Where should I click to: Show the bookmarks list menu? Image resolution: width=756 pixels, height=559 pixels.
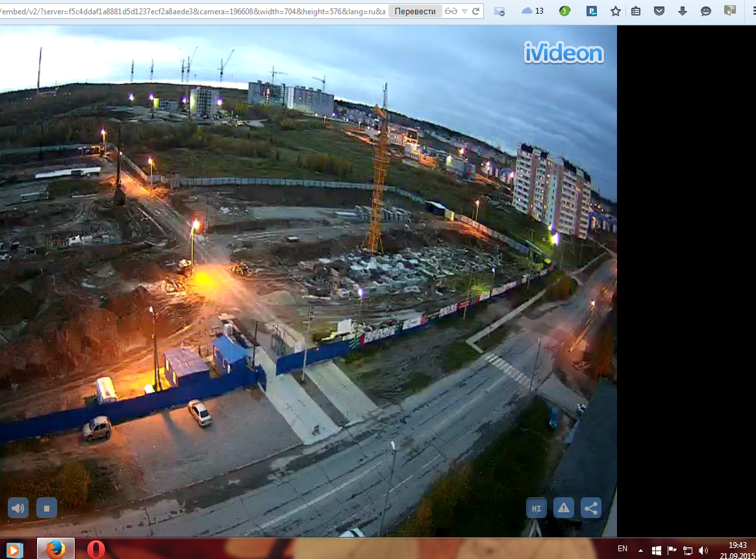point(636,11)
